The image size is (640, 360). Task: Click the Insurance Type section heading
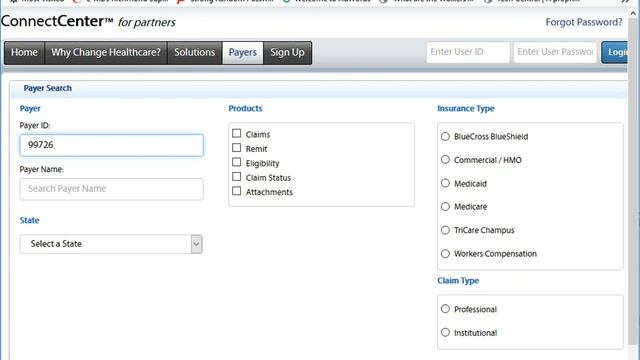pyautogui.click(x=466, y=109)
